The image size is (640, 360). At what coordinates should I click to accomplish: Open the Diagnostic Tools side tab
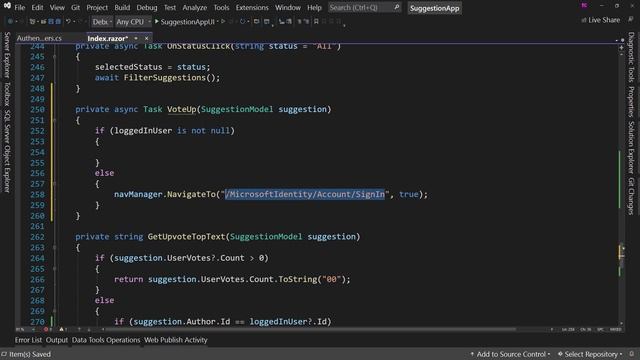pos(631,57)
